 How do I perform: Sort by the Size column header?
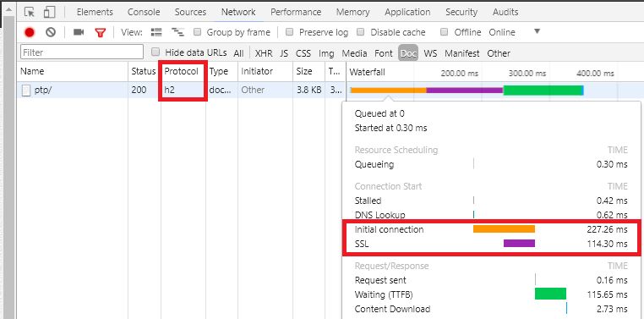pyautogui.click(x=308, y=71)
